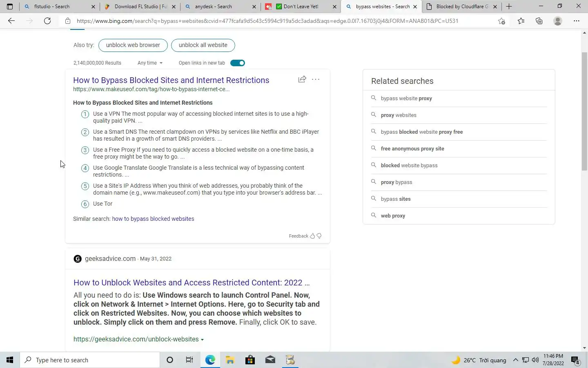Click the unblock web browser suggestion
This screenshot has width=588, height=368.
point(133,45)
